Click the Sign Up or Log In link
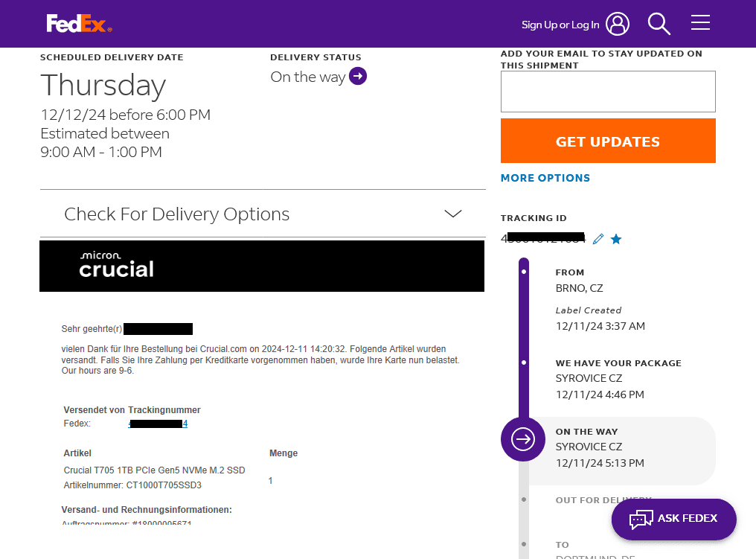This screenshot has width=756, height=559. tap(560, 25)
